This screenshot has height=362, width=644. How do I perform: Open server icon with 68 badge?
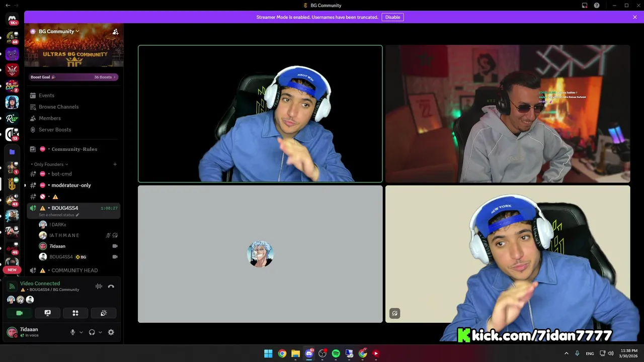coord(12,37)
